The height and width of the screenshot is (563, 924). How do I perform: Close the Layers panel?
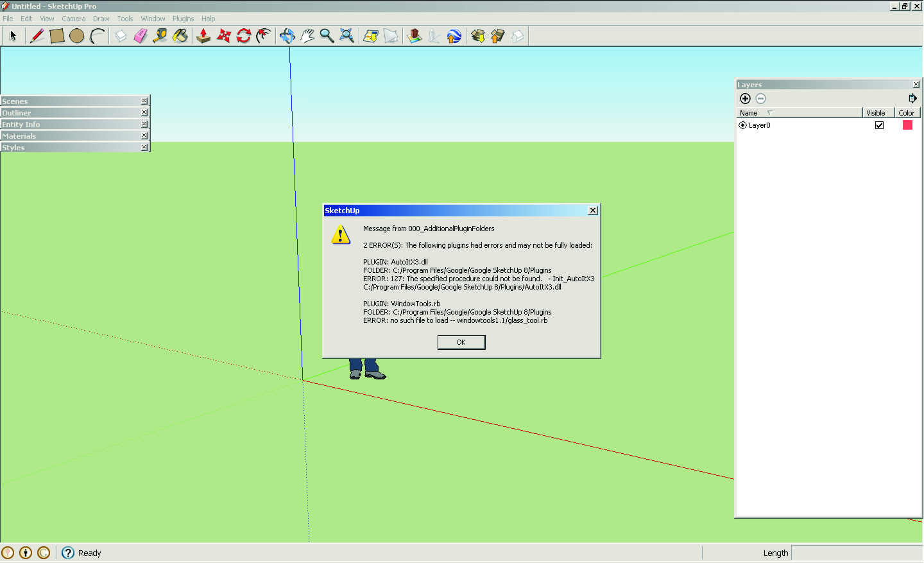916,85
